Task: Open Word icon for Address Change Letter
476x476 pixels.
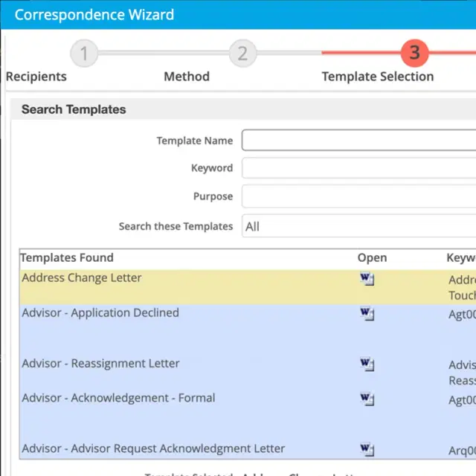Action: [367, 280]
